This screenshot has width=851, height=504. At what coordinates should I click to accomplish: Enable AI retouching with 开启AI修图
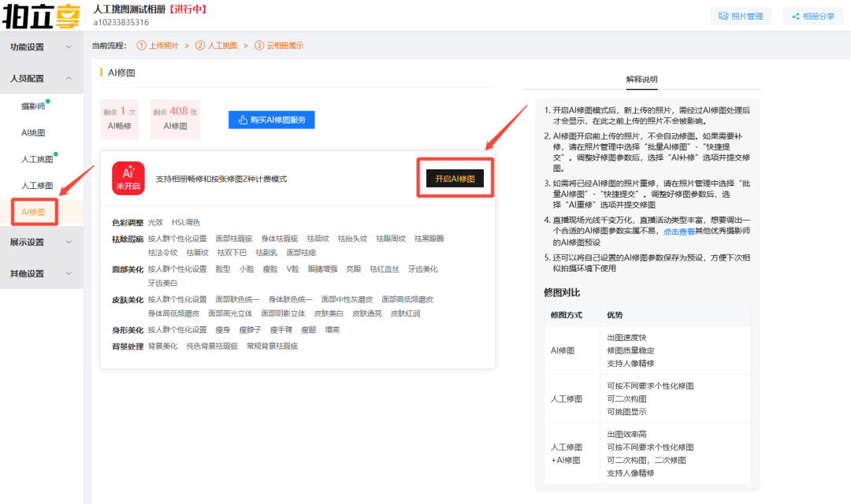pyautogui.click(x=455, y=179)
